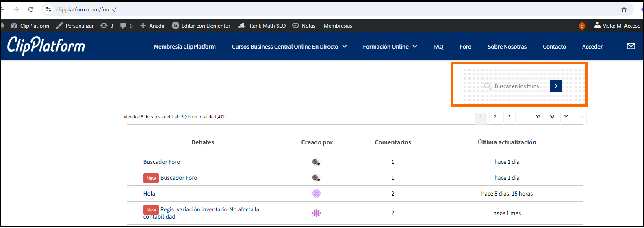
Task: Open updates icon showing 3
Action: [x=107, y=26]
